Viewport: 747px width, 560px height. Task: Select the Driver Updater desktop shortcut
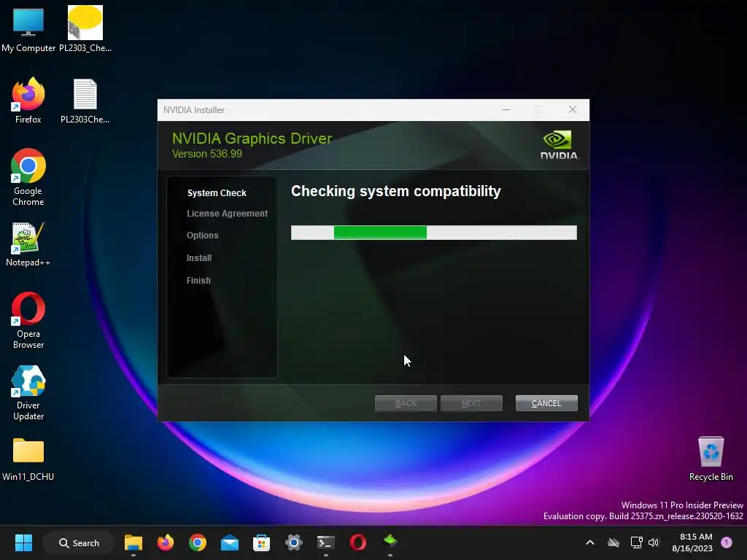[28, 392]
